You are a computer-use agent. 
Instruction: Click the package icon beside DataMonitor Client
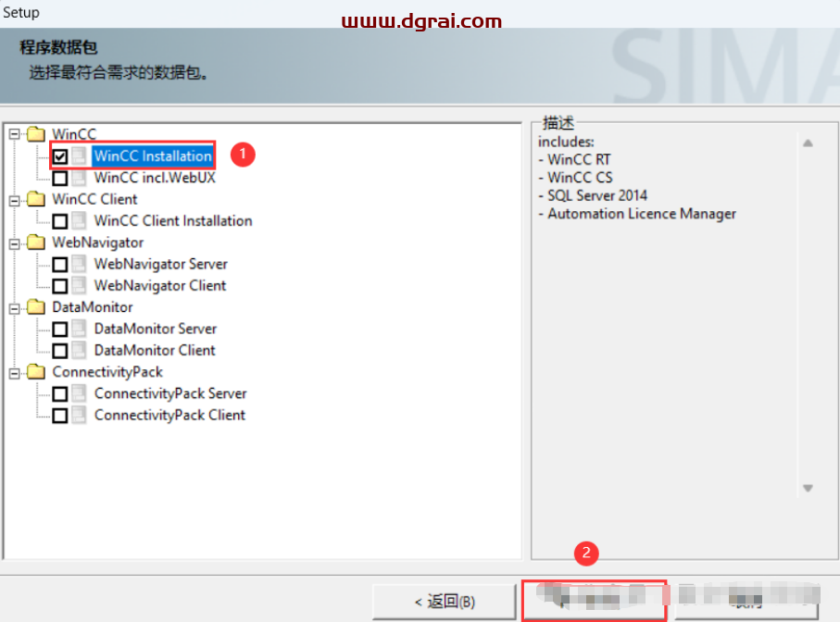click(x=81, y=350)
